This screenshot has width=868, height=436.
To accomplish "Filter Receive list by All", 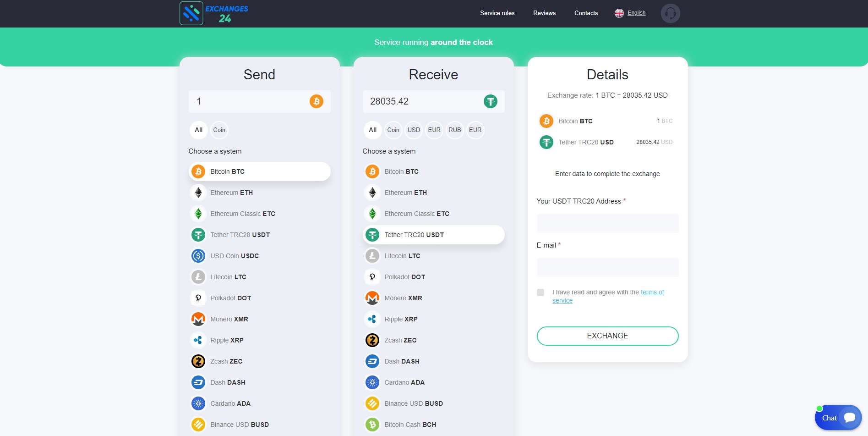I will point(372,130).
